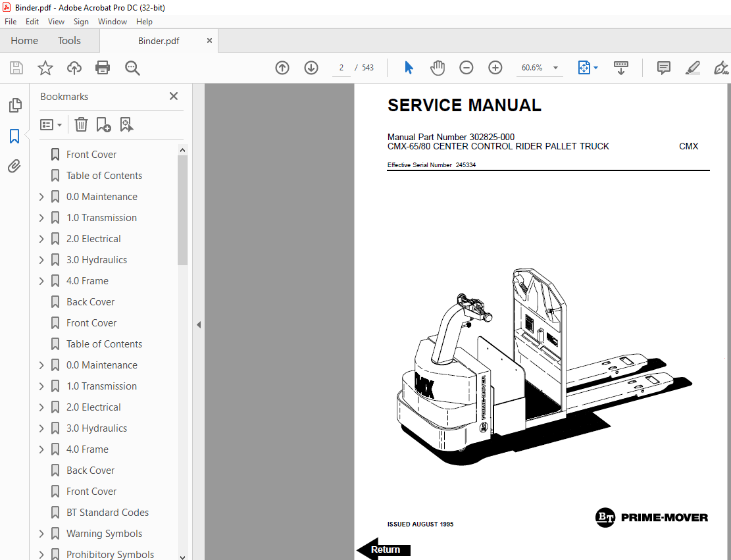Add a comment with speech bubble icon
Screen dimensions: 731x560
[x=663, y=68]
